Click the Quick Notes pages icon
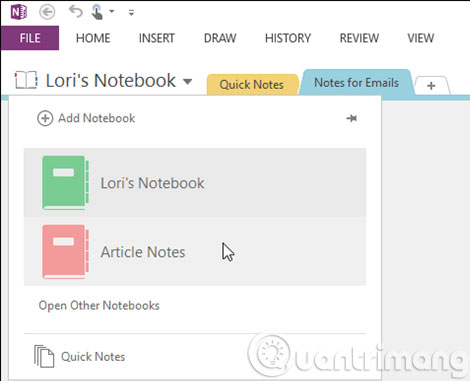 coord(44,356)
